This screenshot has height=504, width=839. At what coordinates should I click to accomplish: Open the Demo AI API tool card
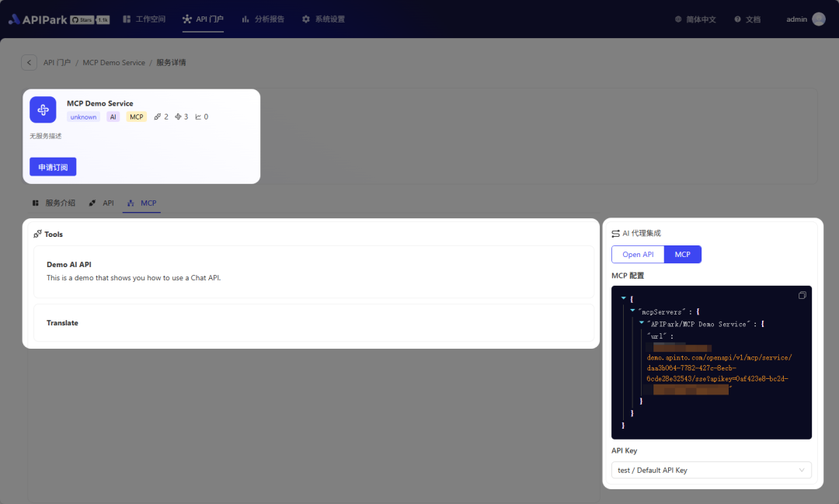tap(314, 272)
